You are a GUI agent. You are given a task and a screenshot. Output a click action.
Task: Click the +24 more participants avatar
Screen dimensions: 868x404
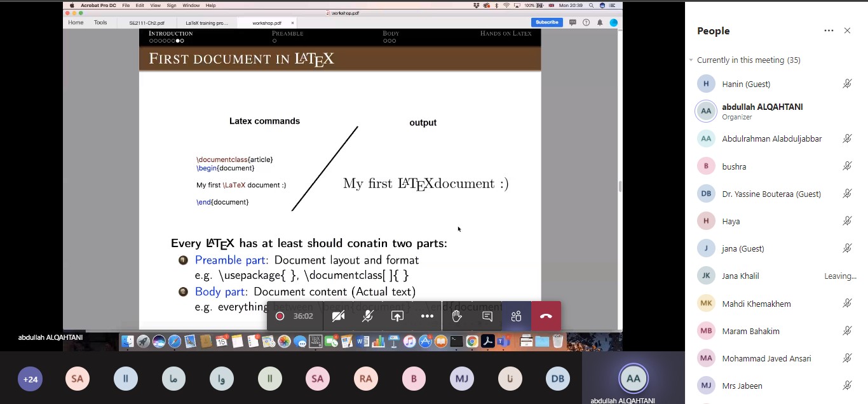point(31,379)
